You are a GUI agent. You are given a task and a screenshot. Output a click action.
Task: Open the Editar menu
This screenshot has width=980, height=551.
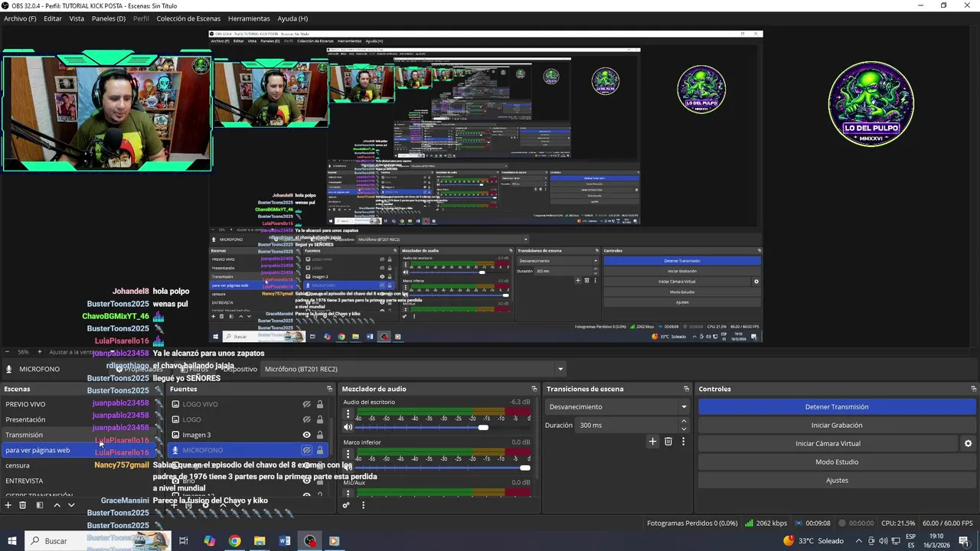tap(53, 18)
